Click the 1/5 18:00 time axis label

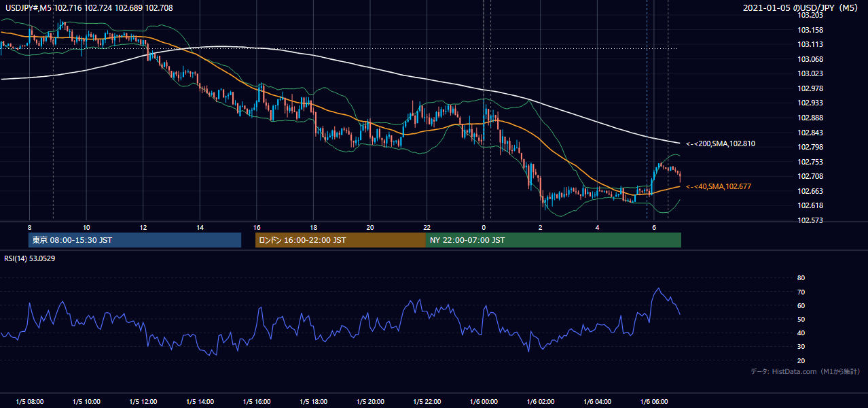click(313, 402)
